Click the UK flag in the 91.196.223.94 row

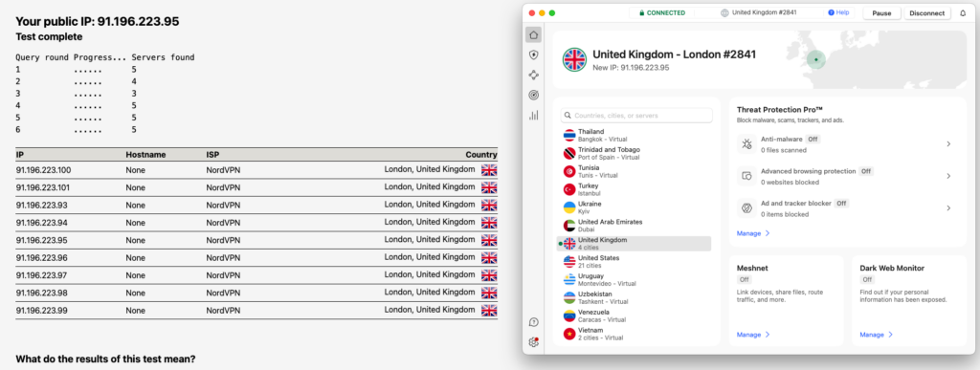pyautogui.click(x=489, y=222)
